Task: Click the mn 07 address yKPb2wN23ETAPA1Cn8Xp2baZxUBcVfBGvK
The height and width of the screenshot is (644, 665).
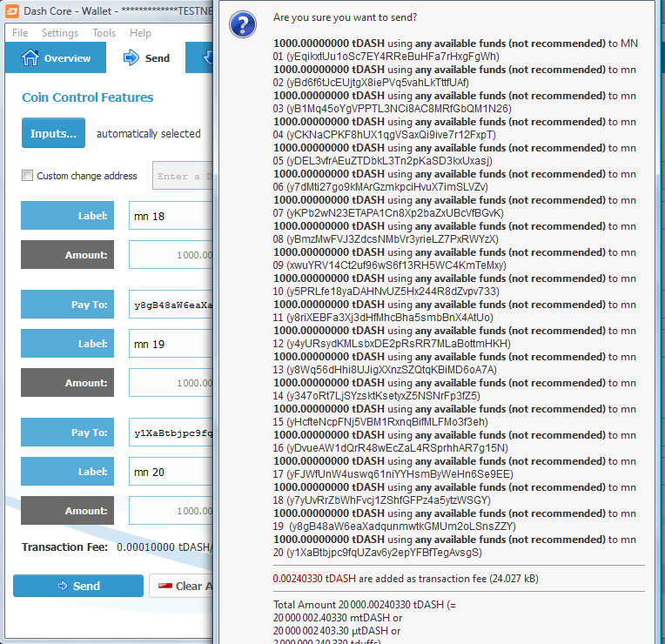Action: (395, 213)
